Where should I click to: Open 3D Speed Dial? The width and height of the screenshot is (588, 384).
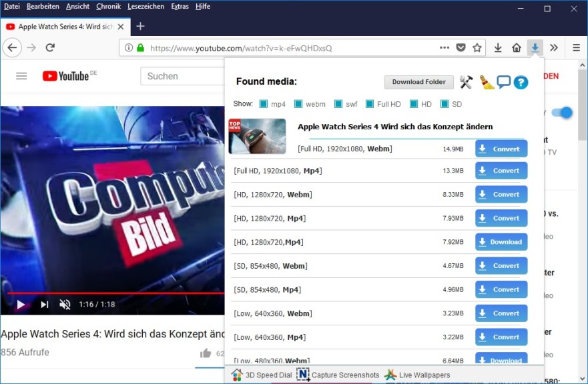[x=261, y=375]
